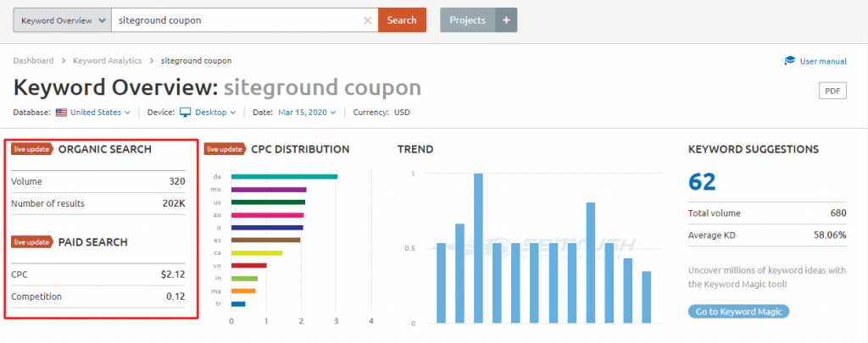Click the yellow 'ca' CPC bar
This screenshot has height=343, width=868.
pyautogui.click(x=257, y=253)
